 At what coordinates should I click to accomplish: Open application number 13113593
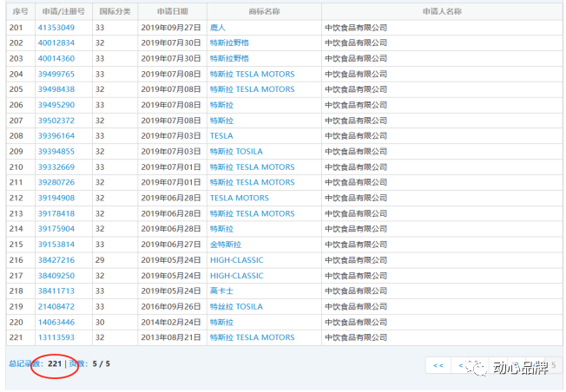[56, 337]
